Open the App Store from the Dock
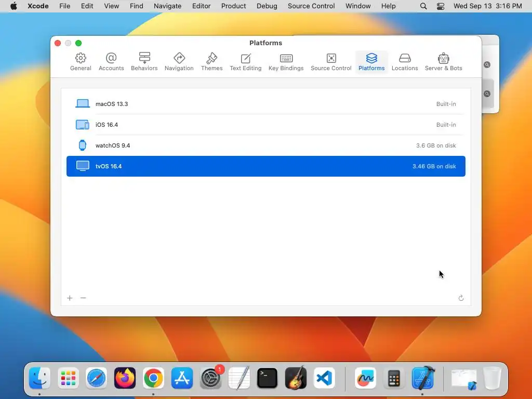This screenshot has width=532, height=399. (x=182, y=378)
